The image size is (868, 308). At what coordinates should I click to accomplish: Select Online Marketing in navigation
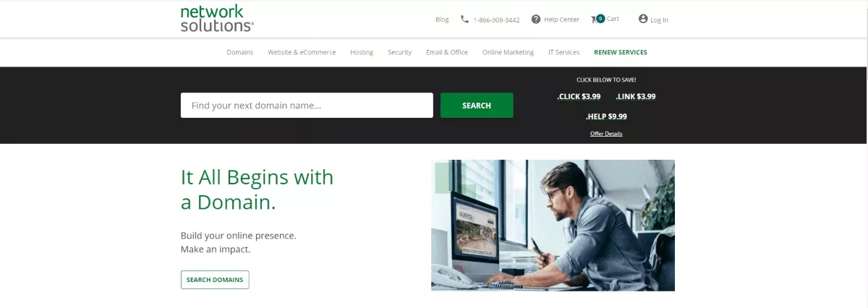[508, 52]
